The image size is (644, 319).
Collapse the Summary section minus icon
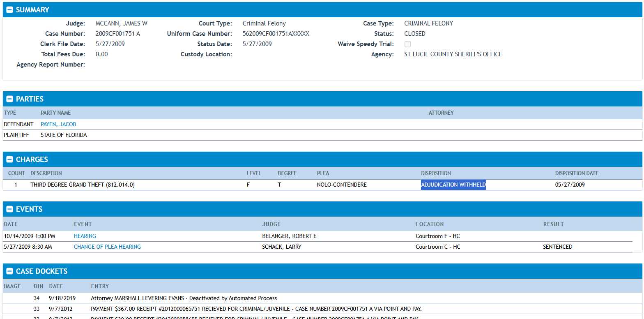[9, 10]
